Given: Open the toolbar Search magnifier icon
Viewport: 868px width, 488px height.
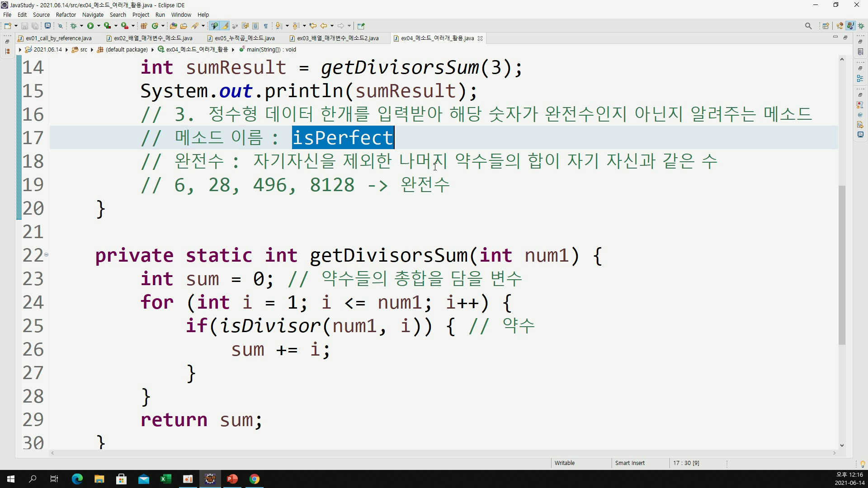Looking at the screenshot, I should 808,26.
